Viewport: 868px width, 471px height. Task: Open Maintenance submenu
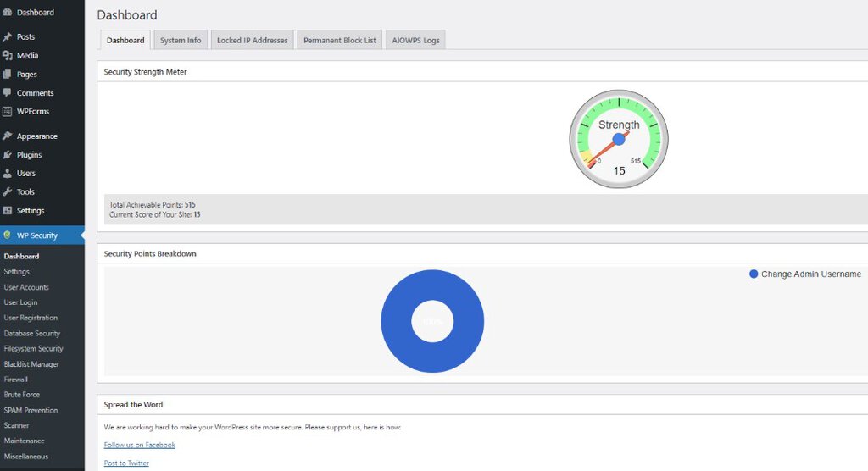(x=24, y=441)
